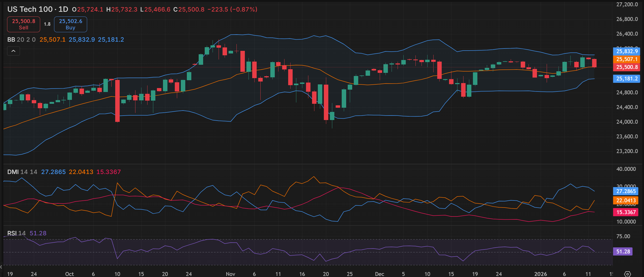Click the pink 15.3367 ADX axis label
This screenshot has height=277, width=644.
pyautogui.click(x=626, y=212)
